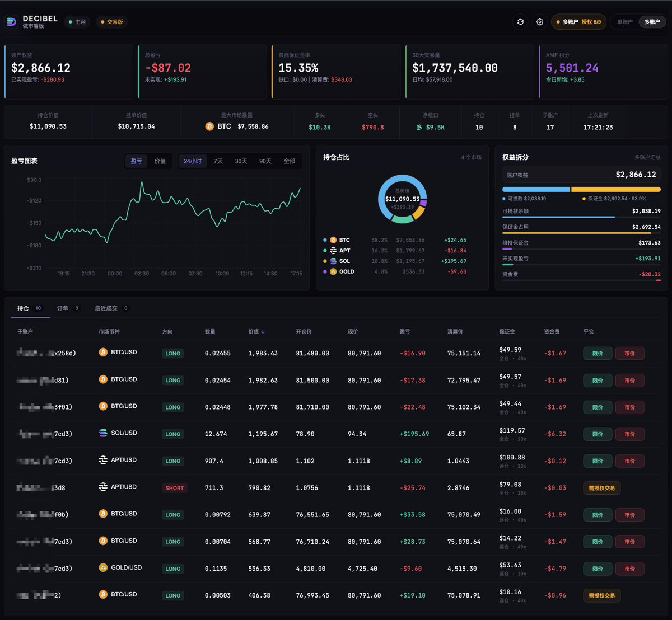Click the Bitcoin icon beside max exposure
Screen dimensions: 672x620
click(x=210, y=126)
